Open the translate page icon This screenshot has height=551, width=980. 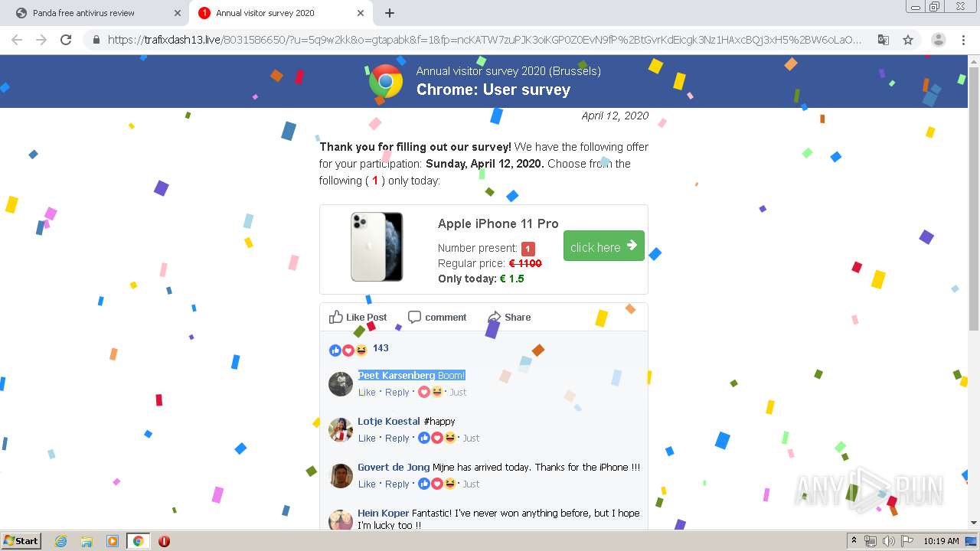click(884, 40)
